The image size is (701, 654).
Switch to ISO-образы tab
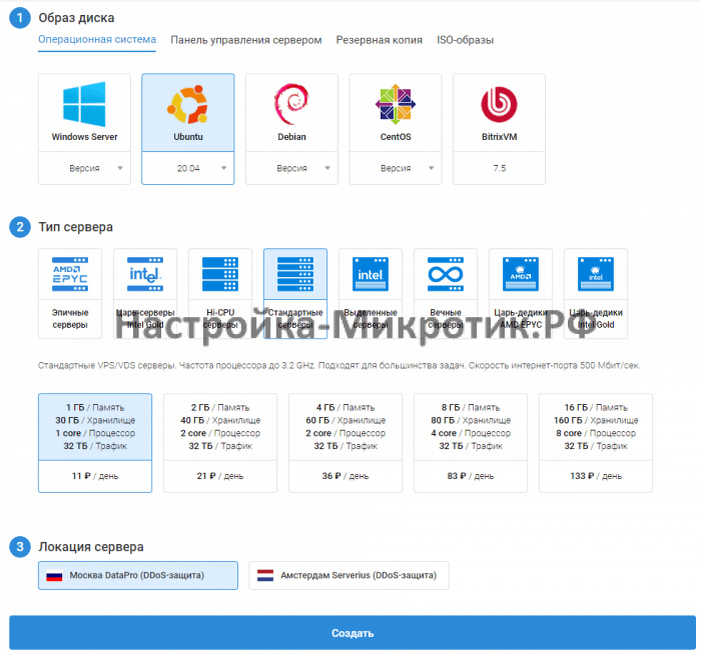click(465, 40)
